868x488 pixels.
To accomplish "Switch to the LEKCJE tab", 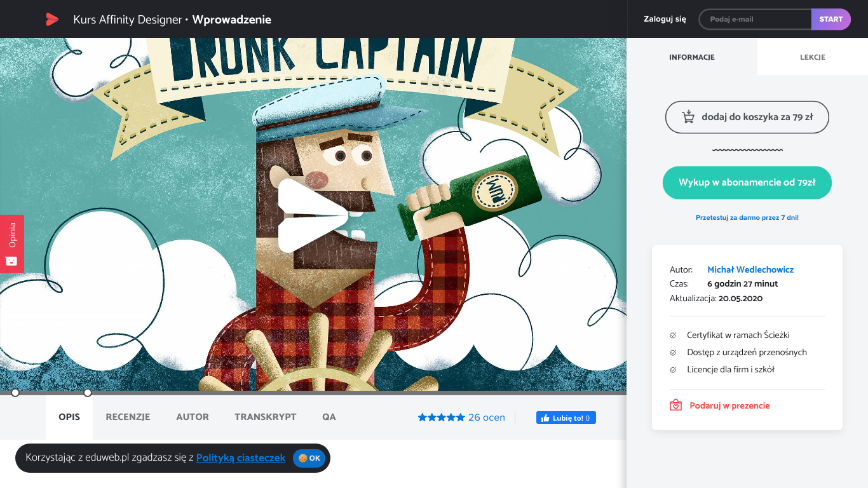I will tap(813, 57).
